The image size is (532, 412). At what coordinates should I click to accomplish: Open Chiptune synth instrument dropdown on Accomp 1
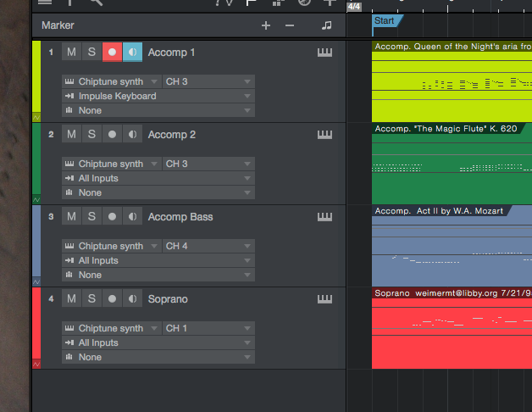[112, 81]
